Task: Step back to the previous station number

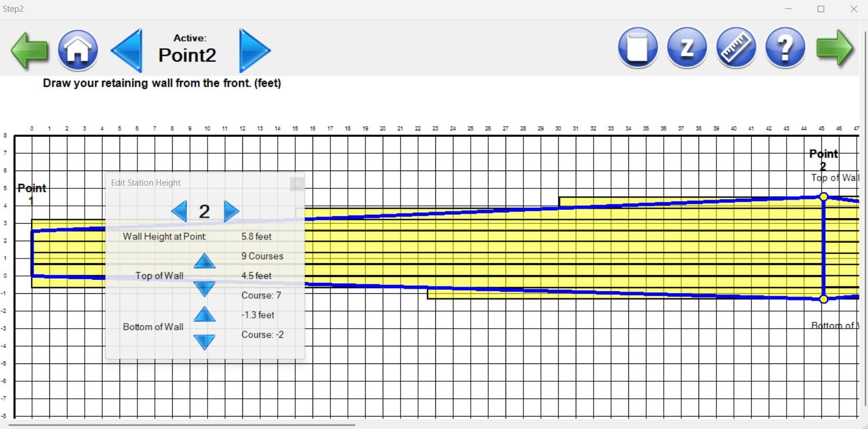Action: (179, 210)
